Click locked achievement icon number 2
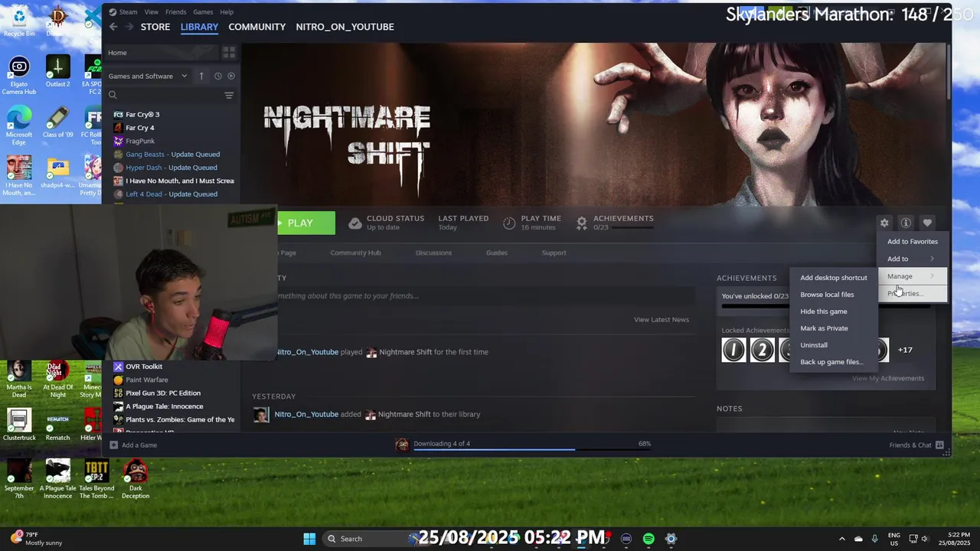This screenshot has height=551, width=980. tap(763, 350)
